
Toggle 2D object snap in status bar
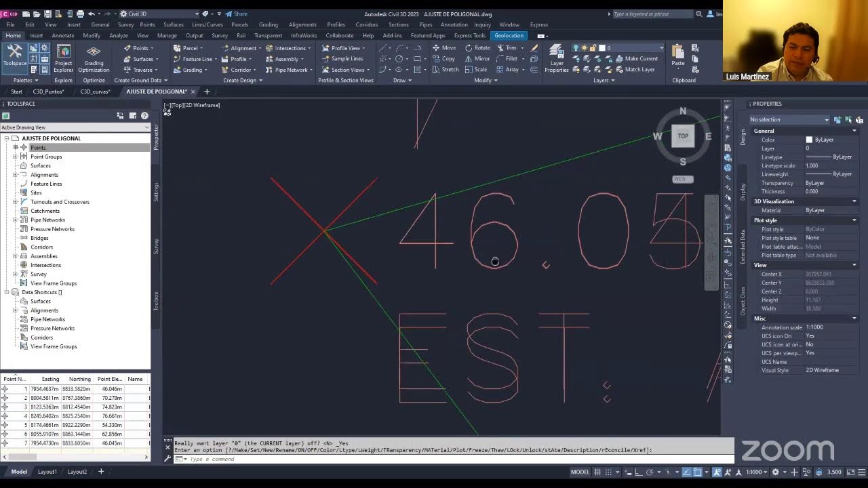pyautogui.click(x=697, y=472)
